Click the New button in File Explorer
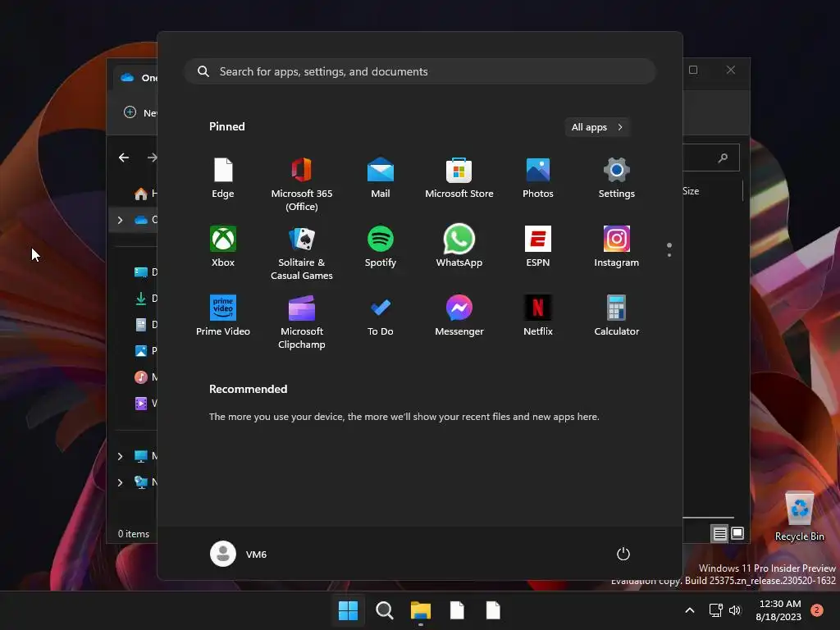This screenshot has height=630, width=840. point(140,112)
